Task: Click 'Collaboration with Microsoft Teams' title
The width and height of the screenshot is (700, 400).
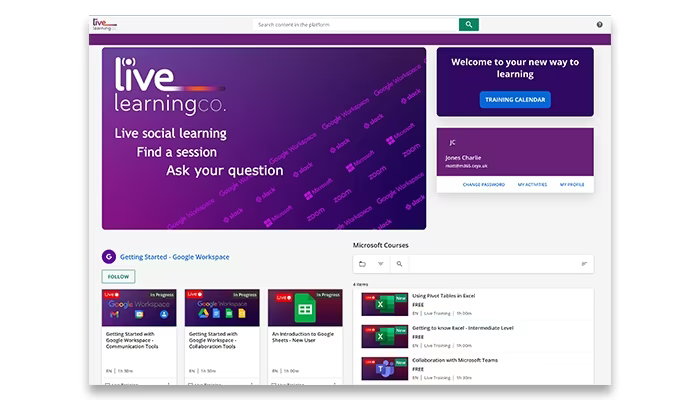Action: coord(454,360)
